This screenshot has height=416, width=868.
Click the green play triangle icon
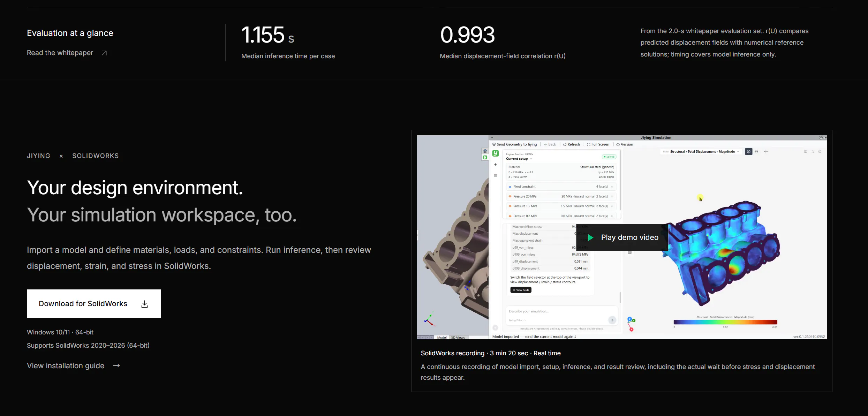pyautogui.click(x=591, y=237)
